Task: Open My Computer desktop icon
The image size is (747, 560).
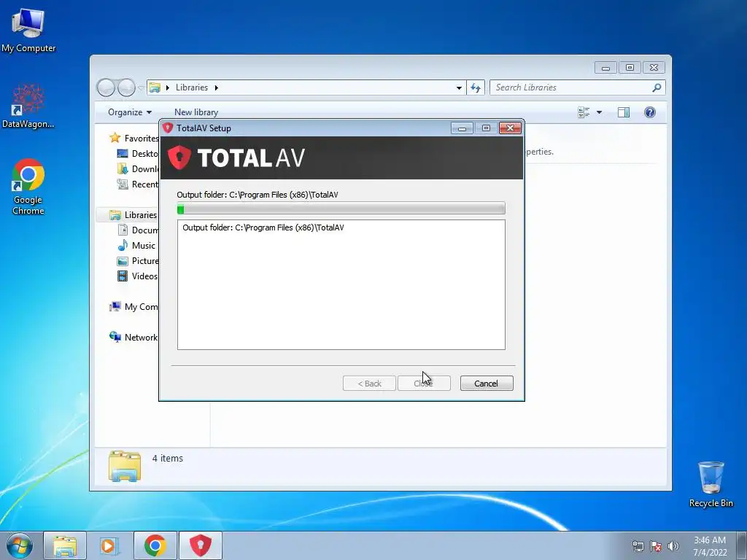Action: [28, 30]
